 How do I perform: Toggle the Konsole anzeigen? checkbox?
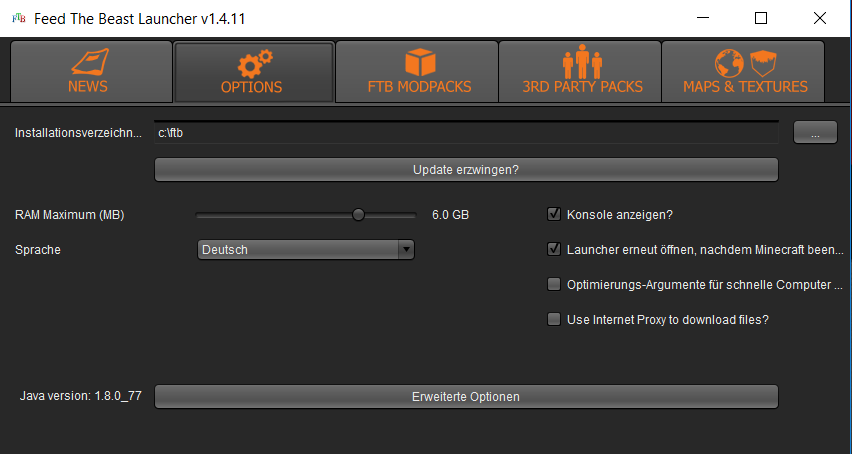tap(554, 215)
